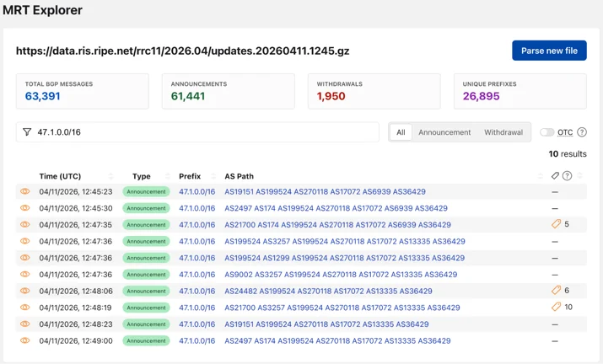
Task: Select the All filter tab
Action: pyautogui.click(x=401, y=132)
